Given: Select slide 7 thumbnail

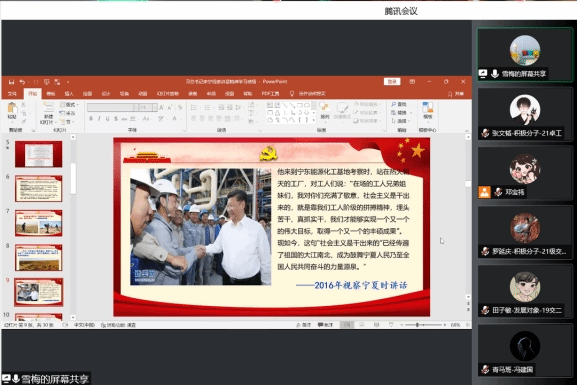Looking at the screenshot, I should tap(38, 223).
